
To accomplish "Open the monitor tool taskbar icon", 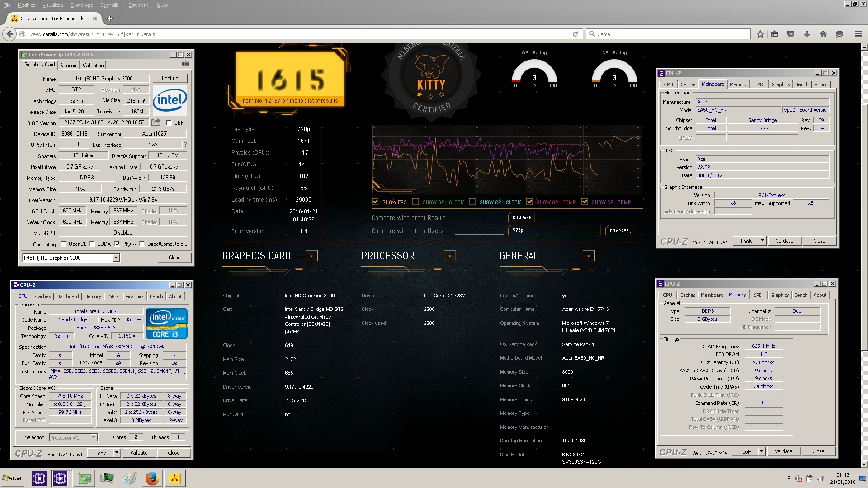I will pos(107,478).
